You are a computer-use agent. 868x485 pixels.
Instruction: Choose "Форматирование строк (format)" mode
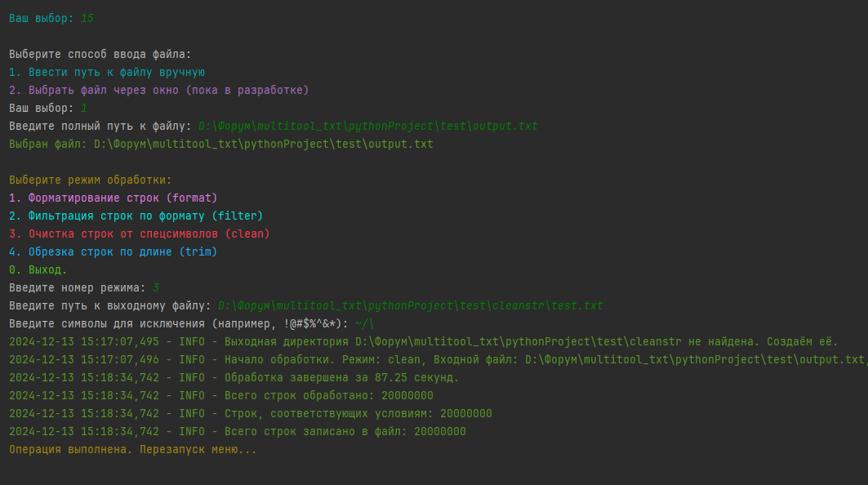(x=114, y=198)
